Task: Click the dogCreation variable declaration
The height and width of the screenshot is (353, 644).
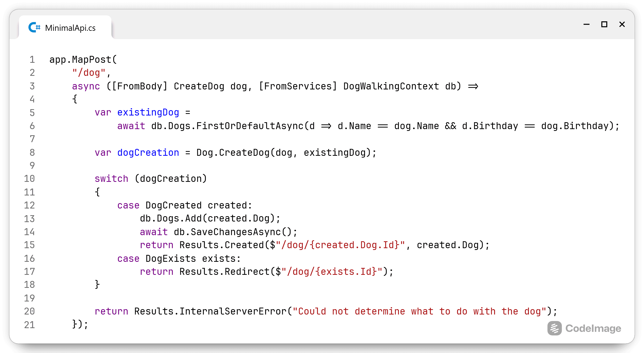Action: [x=148, y=152]
